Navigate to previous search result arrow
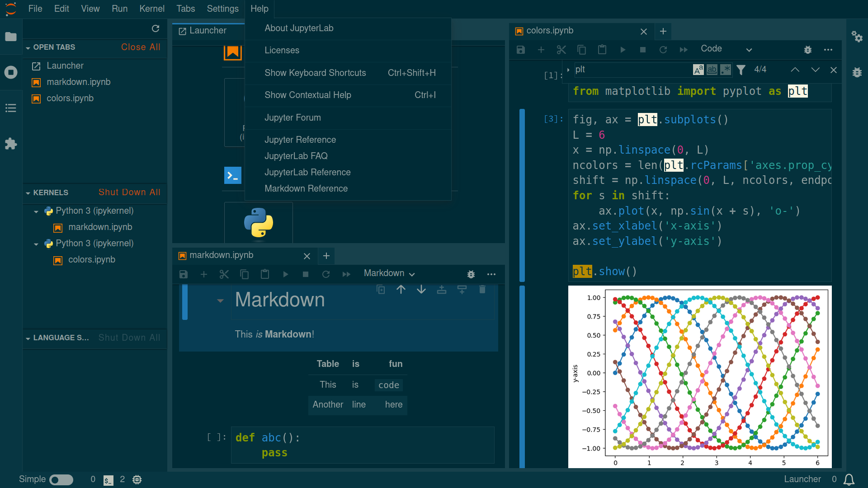 coord(795,70)
